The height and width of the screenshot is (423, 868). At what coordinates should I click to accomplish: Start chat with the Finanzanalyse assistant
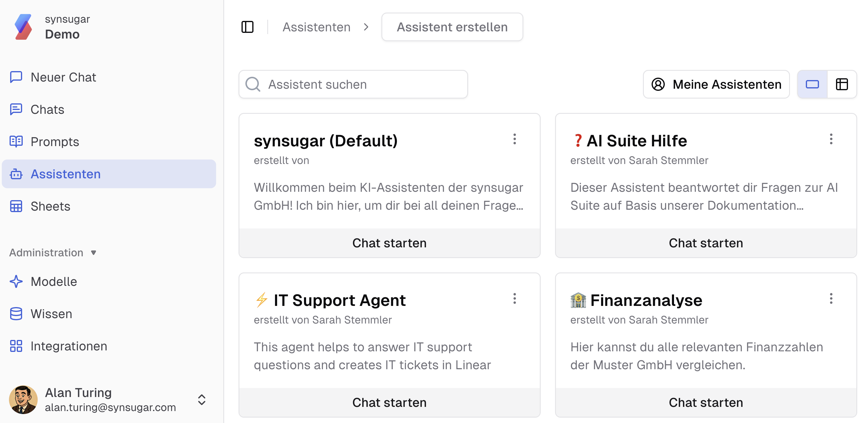(x=706, y=402)
